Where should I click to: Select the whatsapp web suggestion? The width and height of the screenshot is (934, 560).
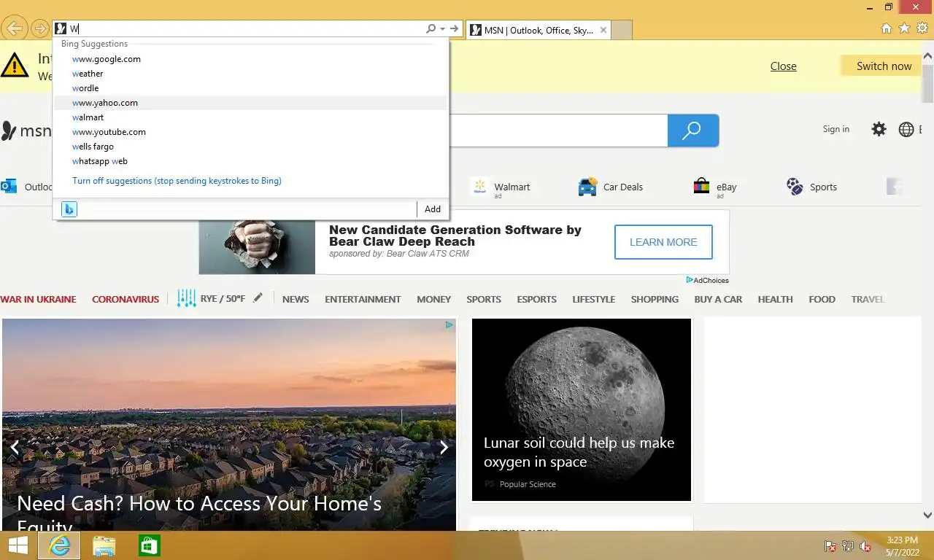click(x=250, y=161)
